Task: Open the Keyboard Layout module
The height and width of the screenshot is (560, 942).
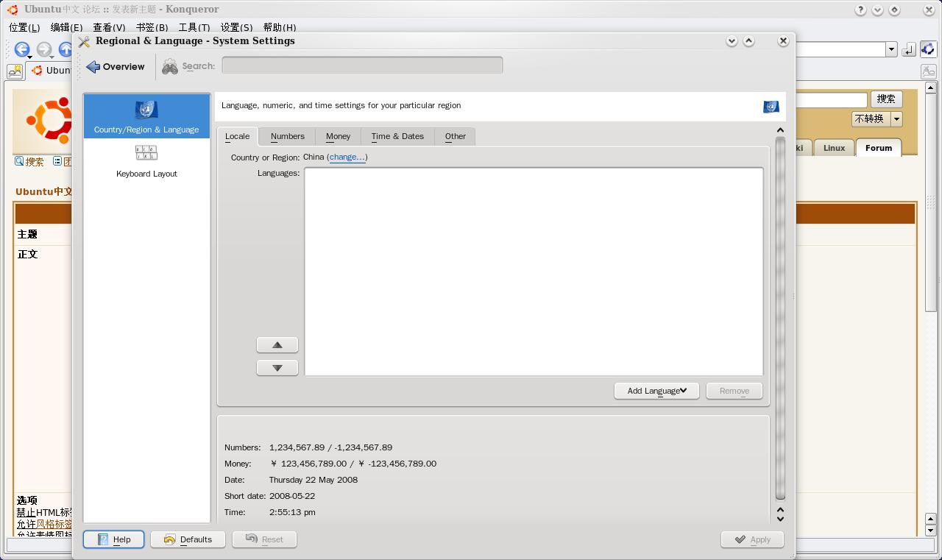Action: point(146,161)
